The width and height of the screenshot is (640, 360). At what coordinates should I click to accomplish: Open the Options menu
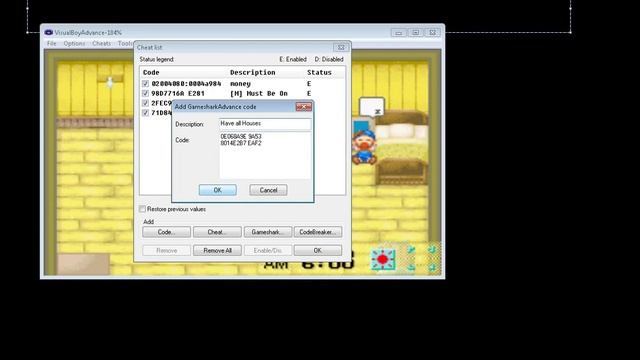click(x=74, y=43)
